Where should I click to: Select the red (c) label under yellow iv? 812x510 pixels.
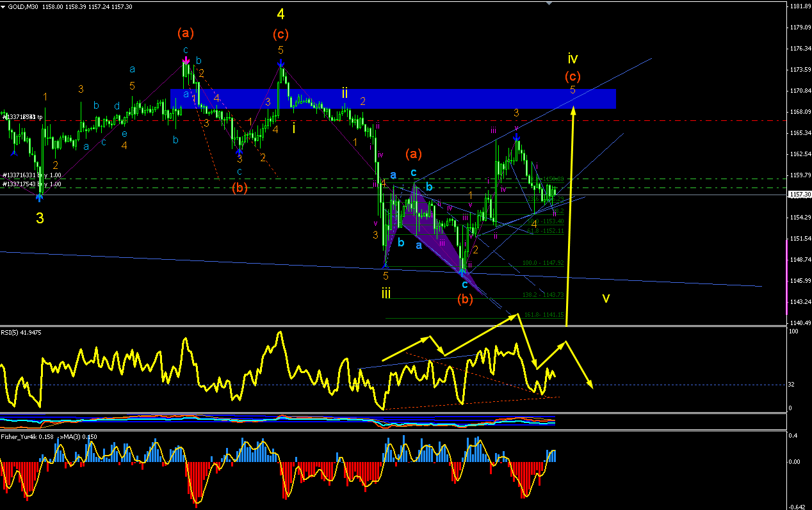(572, 76)
